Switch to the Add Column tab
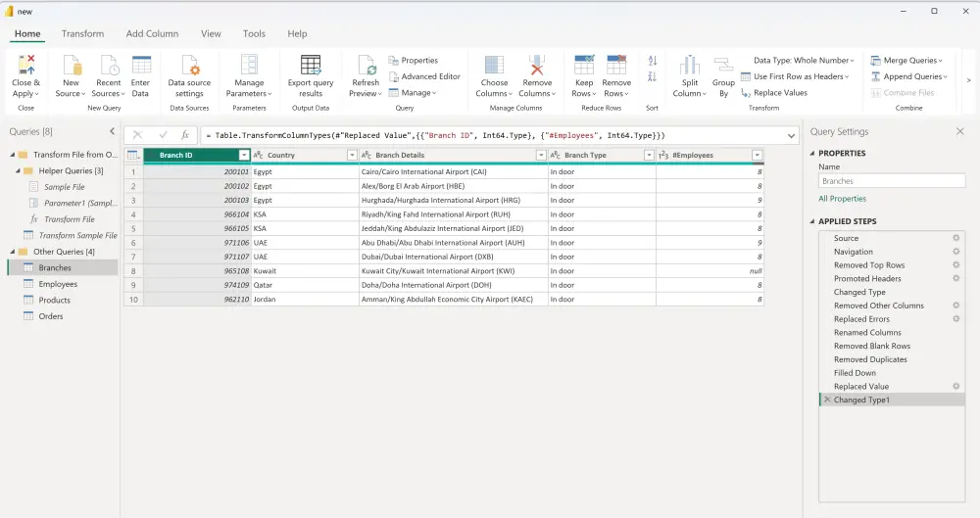 152,33
